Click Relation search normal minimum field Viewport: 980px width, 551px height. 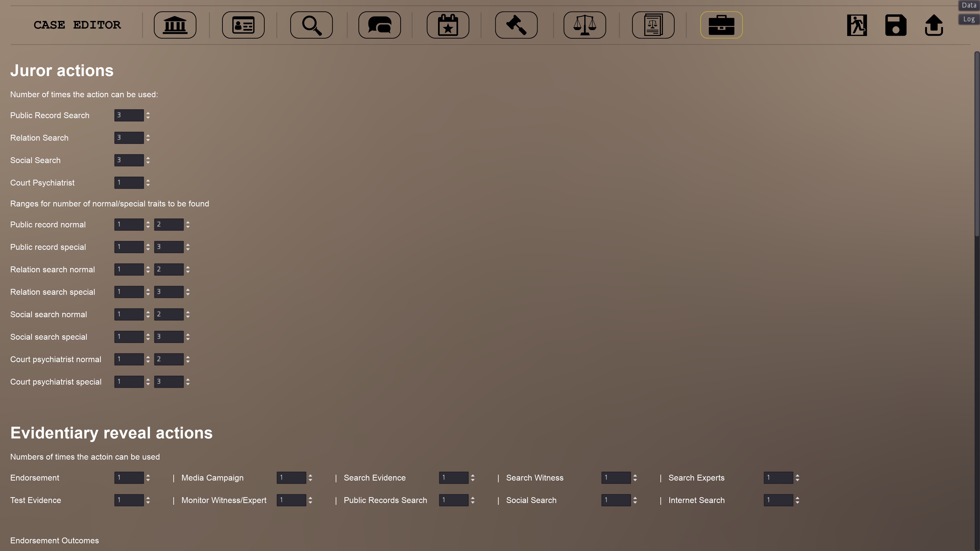[x=129, y=269]
